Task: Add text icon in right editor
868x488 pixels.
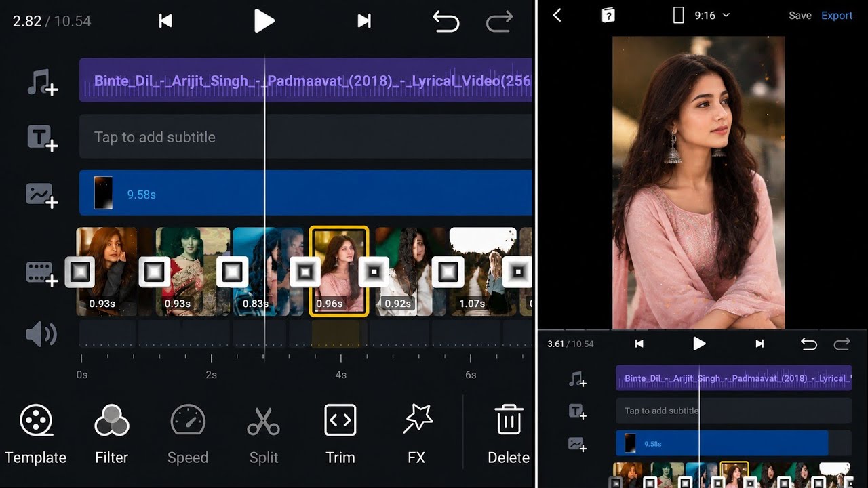Action: [x=577, y=411]
